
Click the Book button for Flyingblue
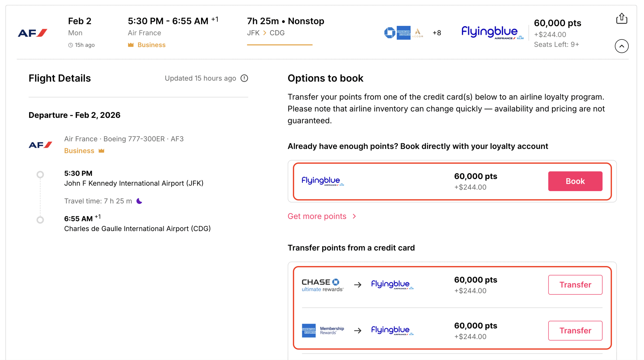pos(575,181)
